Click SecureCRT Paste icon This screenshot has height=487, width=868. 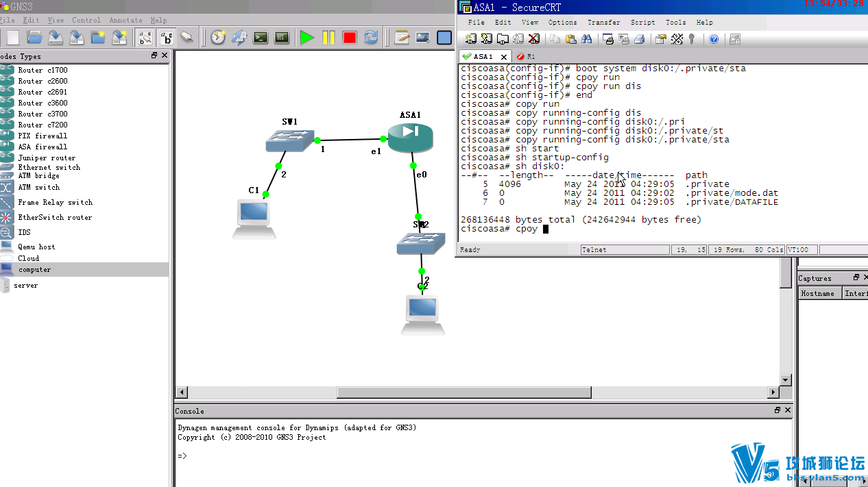coord(570,39)
